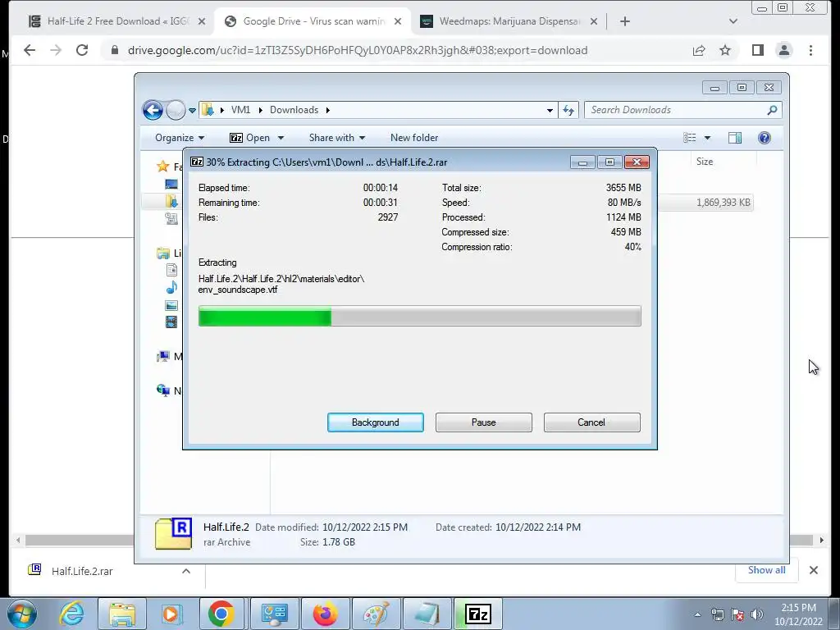Open Explorer recent locations dropdown arrow
Image resolution: width=840 pixels, height=630 pixels.
click(x=192, y=111)
